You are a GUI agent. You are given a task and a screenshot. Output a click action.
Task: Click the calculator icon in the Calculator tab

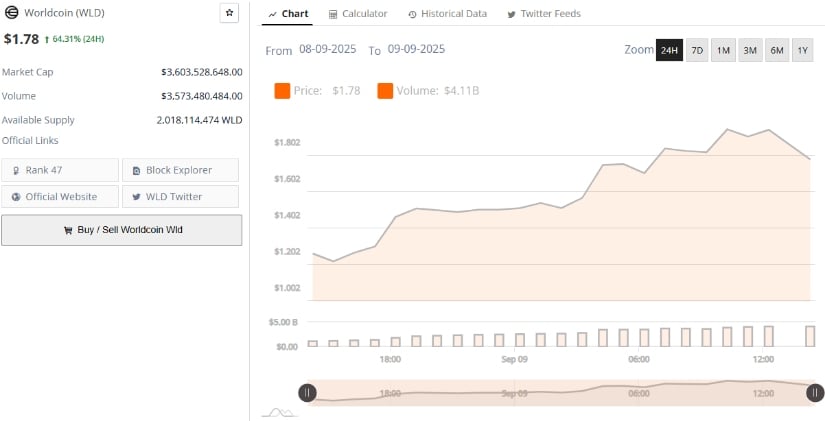click(x=333, y=15)
